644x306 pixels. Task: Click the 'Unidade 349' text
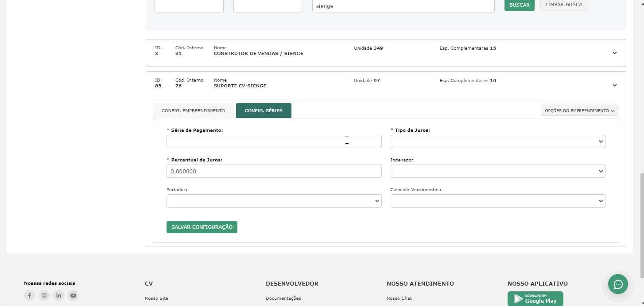369,48
